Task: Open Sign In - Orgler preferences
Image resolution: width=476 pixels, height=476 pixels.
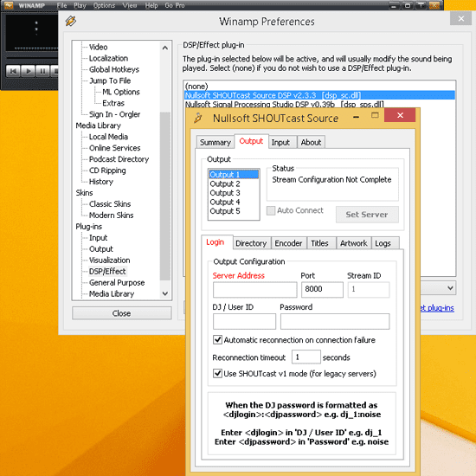Action: tap(115, 114)
